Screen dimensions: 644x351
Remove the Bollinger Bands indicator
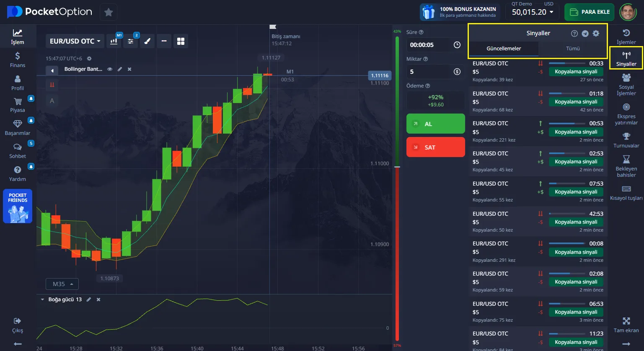[x=129, y=69]
